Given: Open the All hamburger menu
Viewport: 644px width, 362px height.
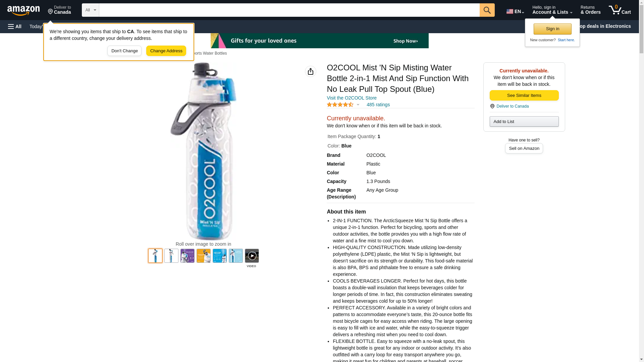Looking at the screenshot, I should [15, 26].
